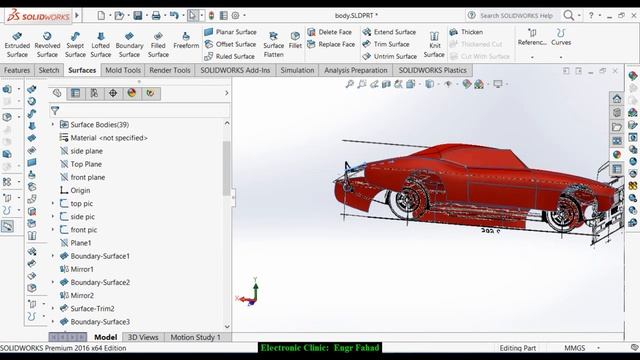Click the Rebuild traffic light icon
Image resolution: width=640 pixels, height=360 pixels.
(211, 16)
